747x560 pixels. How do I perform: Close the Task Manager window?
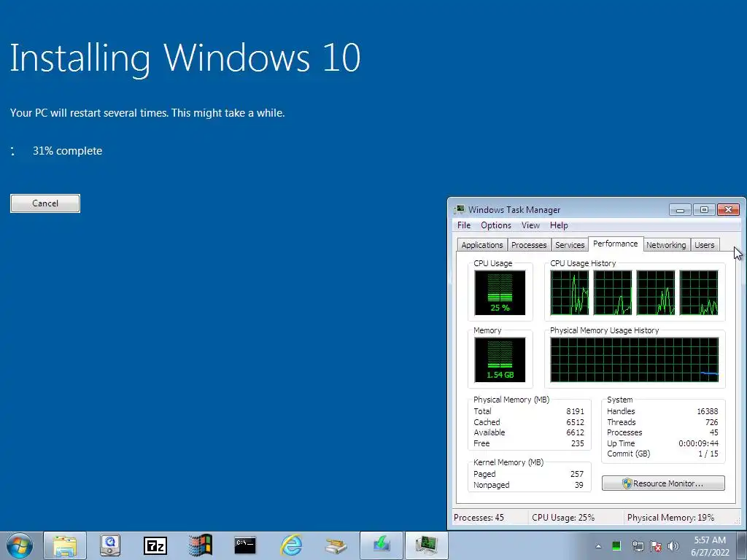point(729,209)
